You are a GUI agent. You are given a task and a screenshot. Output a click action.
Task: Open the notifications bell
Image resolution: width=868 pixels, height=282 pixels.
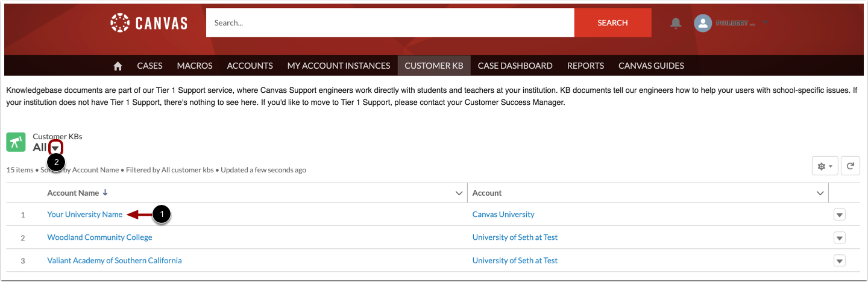click(x=676, y=23)
